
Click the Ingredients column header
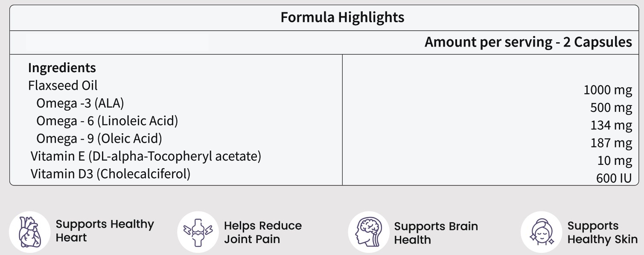[62, 68]
